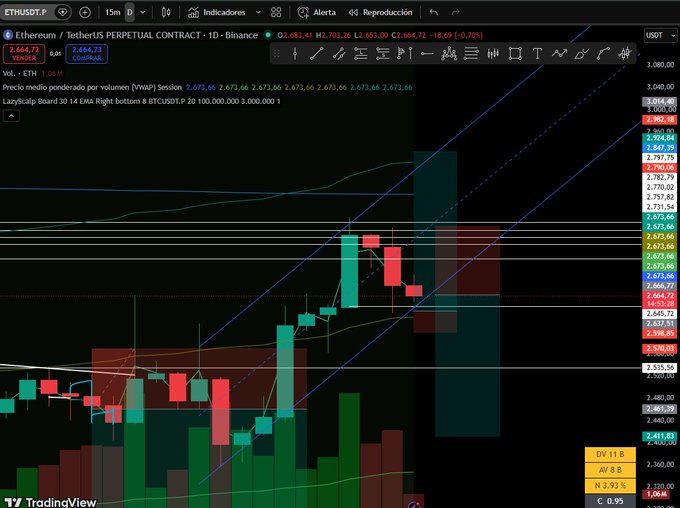Redo the last chart action
Image resolution: width=680 pixels, height=508 pixels.
click(x=455, y=13)
